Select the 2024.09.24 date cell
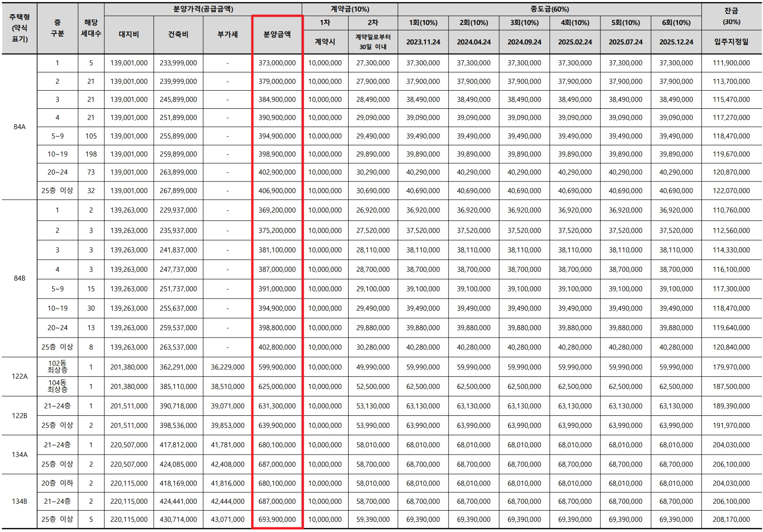 524,42
